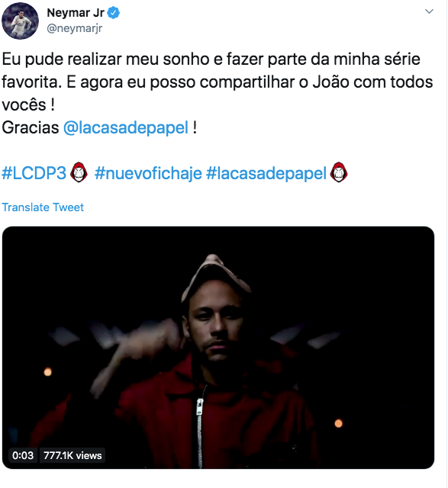Play the embedded video of the tweet

218,348
